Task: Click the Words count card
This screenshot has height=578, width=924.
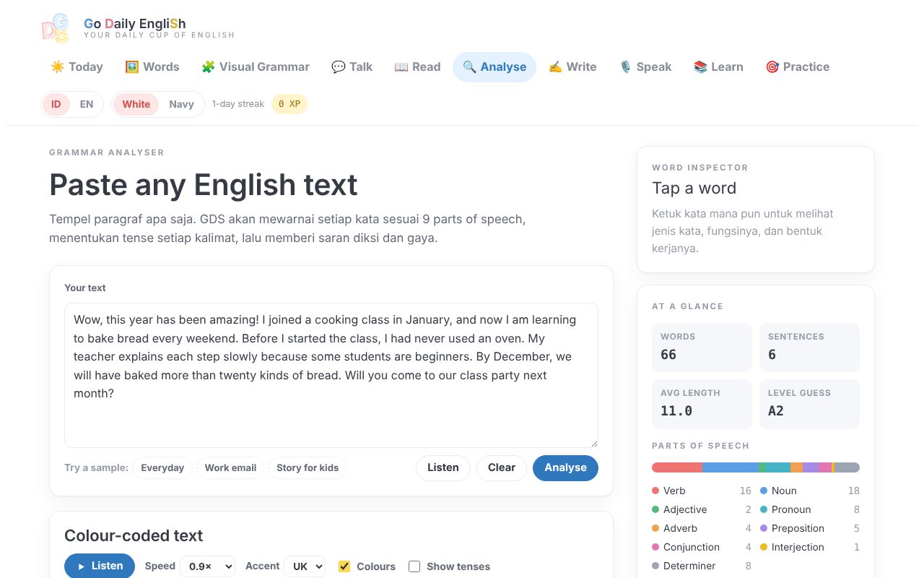Action: pos(702,348)
